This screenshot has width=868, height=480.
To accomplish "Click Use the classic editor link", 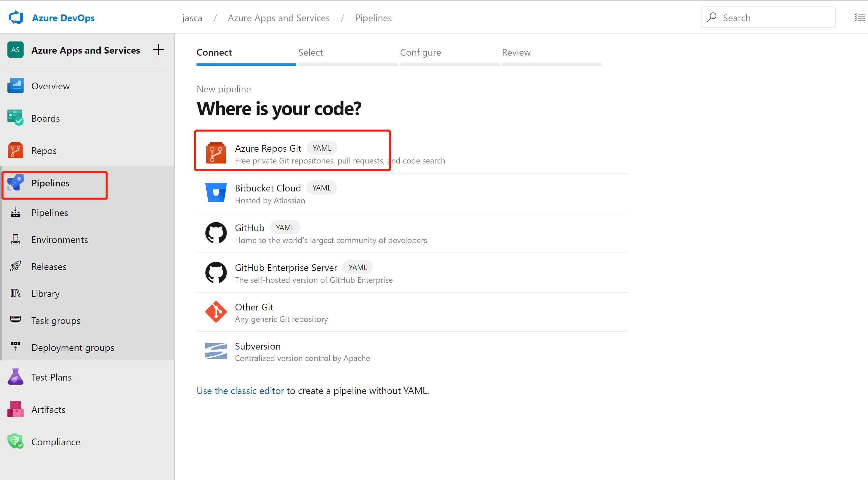I will 240,391.
